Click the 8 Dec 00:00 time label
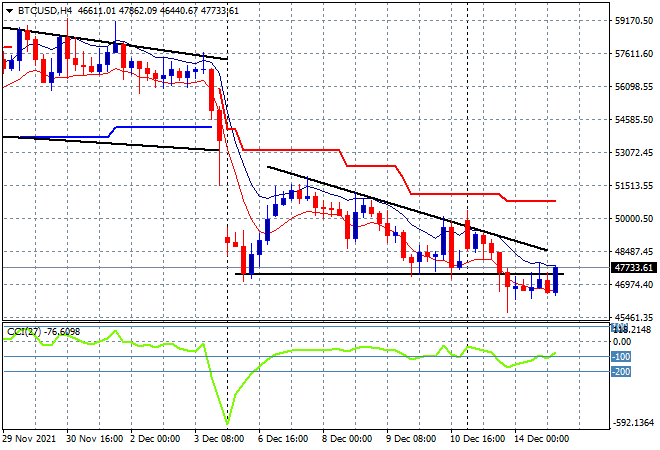This screenshot has height=450, width=660. pos(347,439)
